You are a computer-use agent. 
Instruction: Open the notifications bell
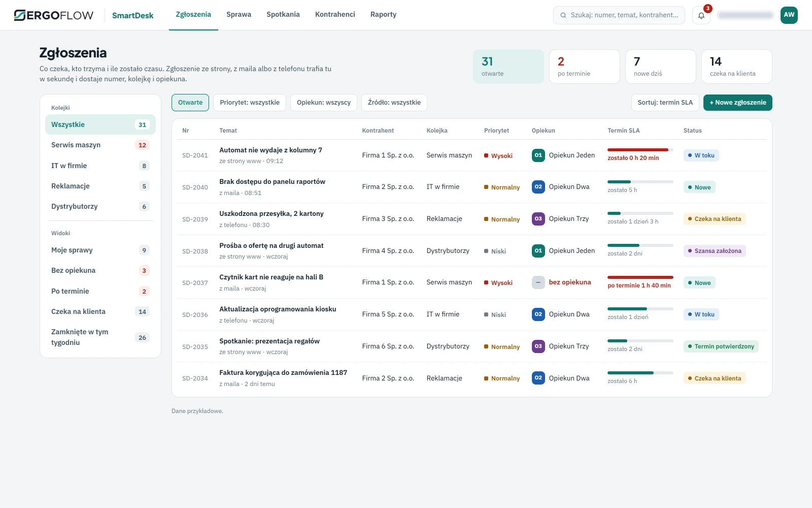[701, 15]
